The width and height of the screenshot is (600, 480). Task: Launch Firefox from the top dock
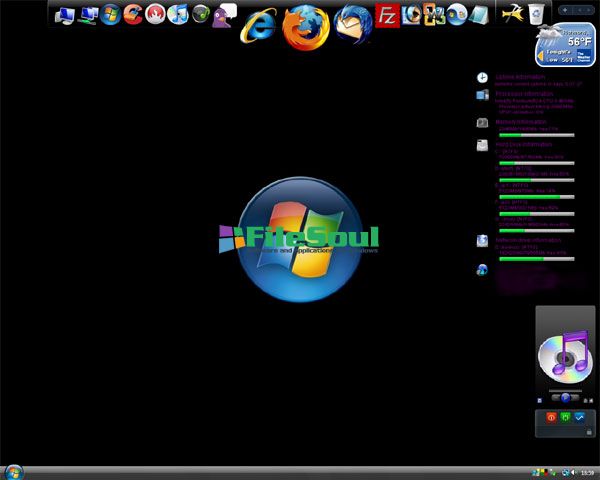point(305,26)
